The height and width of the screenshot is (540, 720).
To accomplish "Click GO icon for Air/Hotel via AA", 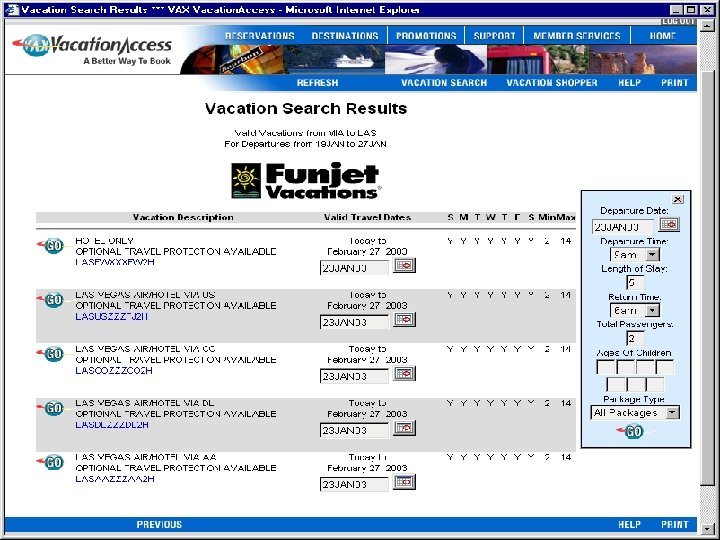I will point(51,462).
